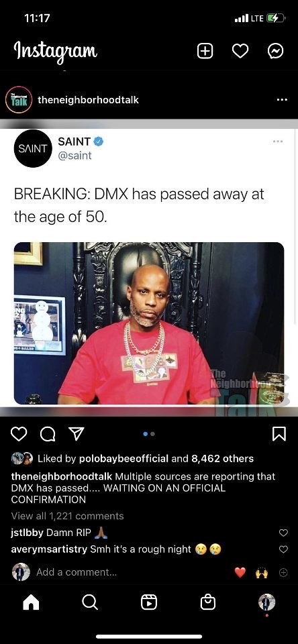Save post with bookmark icon

(x=279, y=434)
